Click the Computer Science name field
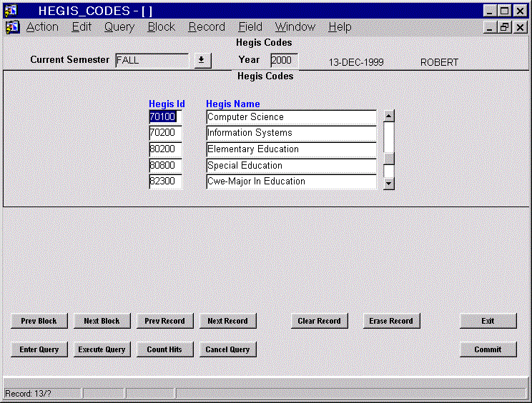Viewport: 532px width, 403px height. tap(291, 117)
